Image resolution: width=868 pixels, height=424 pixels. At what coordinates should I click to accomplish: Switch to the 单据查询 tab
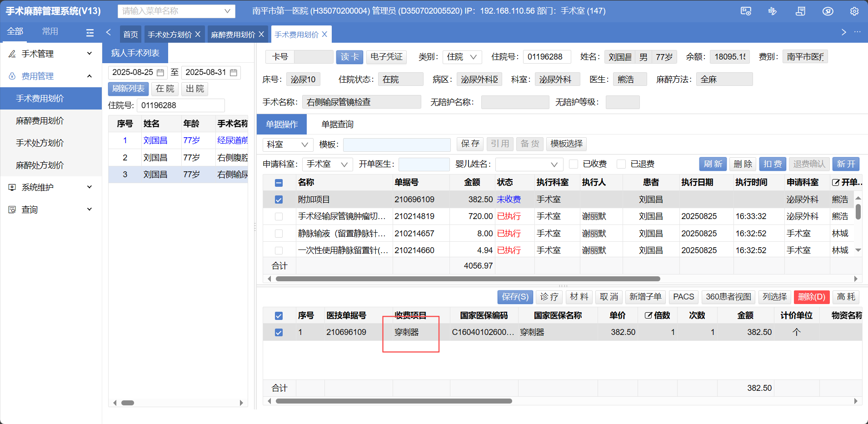(x=337, y=125)
